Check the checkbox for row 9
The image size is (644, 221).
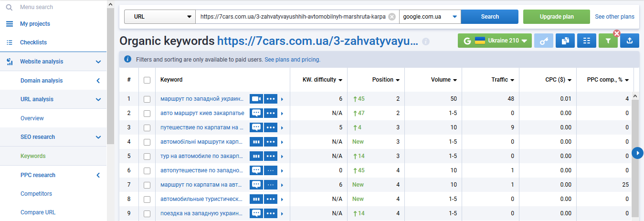(147, 214)
